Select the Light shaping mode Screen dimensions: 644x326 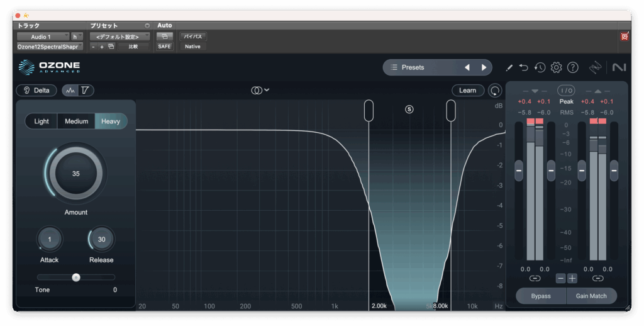tap(42, 121)
